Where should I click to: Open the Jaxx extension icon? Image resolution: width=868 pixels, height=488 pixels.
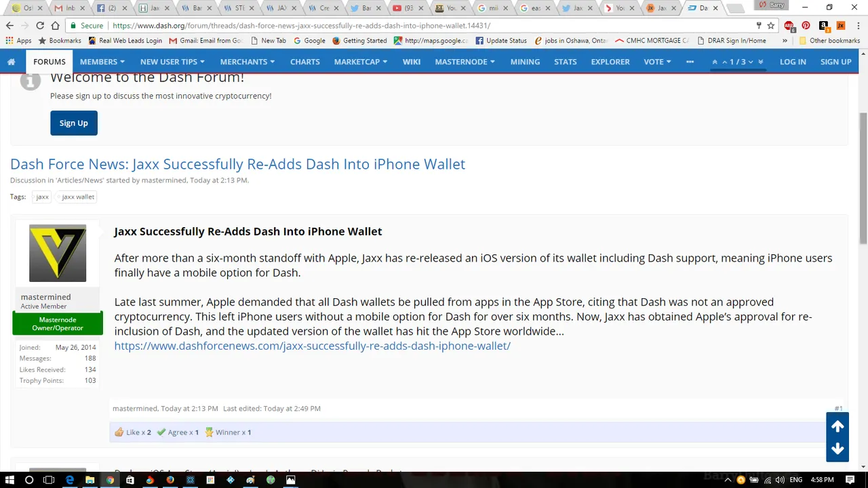coord(840,26)
